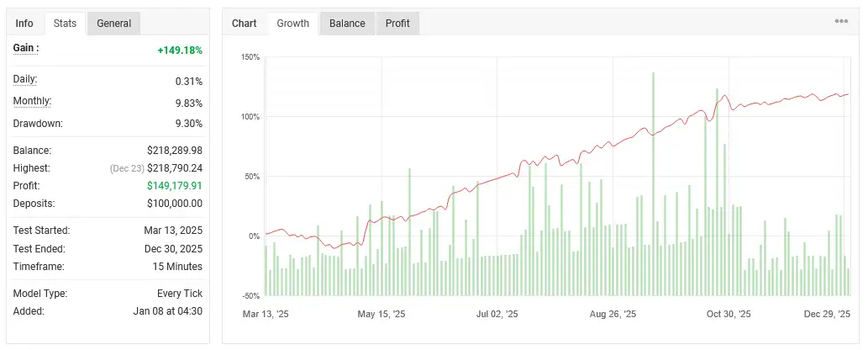Click the +149.18% gain value
Image resolution: width=868 pixels, height=350 pixels.
point(180,50)
